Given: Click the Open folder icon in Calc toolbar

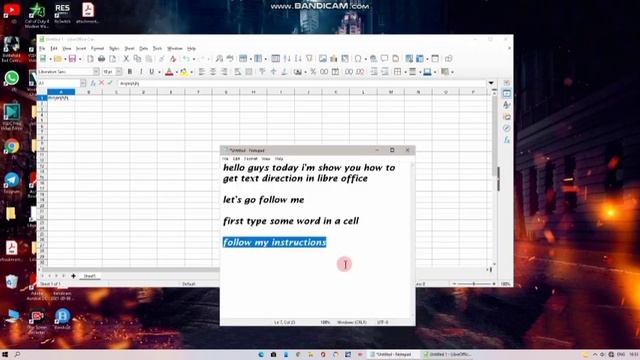Looking at the screenshot, I should 58,59.
